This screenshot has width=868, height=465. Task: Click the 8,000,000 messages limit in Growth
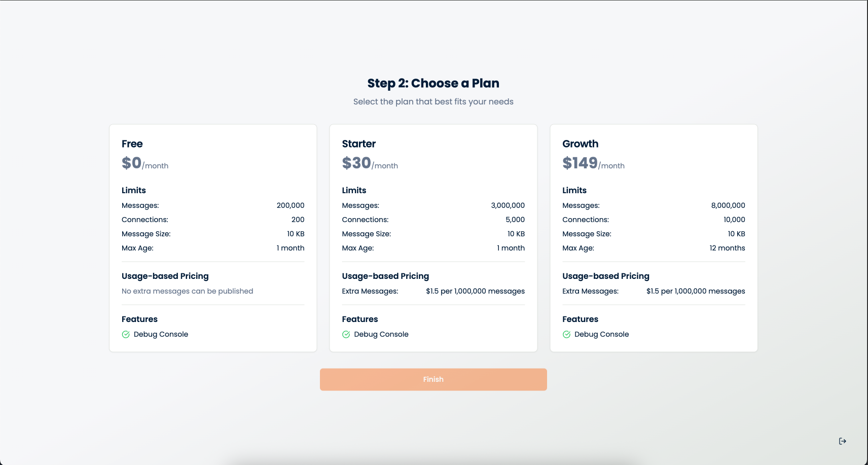click(x=728, y=206)
